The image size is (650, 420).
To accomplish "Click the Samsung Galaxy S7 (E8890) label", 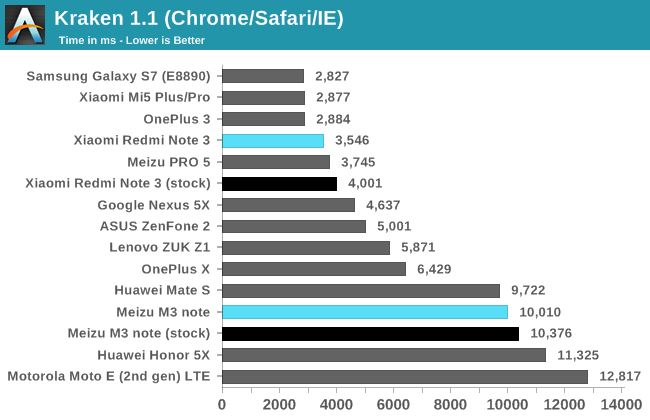I will [119, 76].
